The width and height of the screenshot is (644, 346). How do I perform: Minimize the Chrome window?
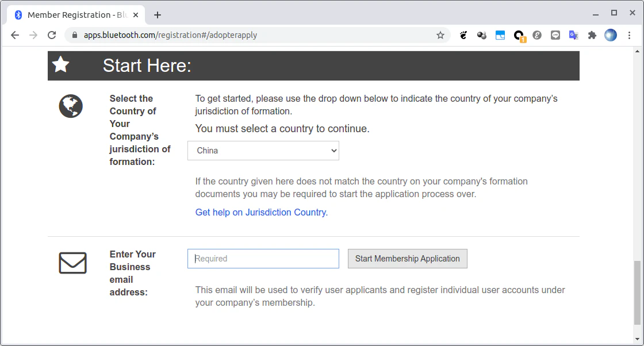pos(596,14)
